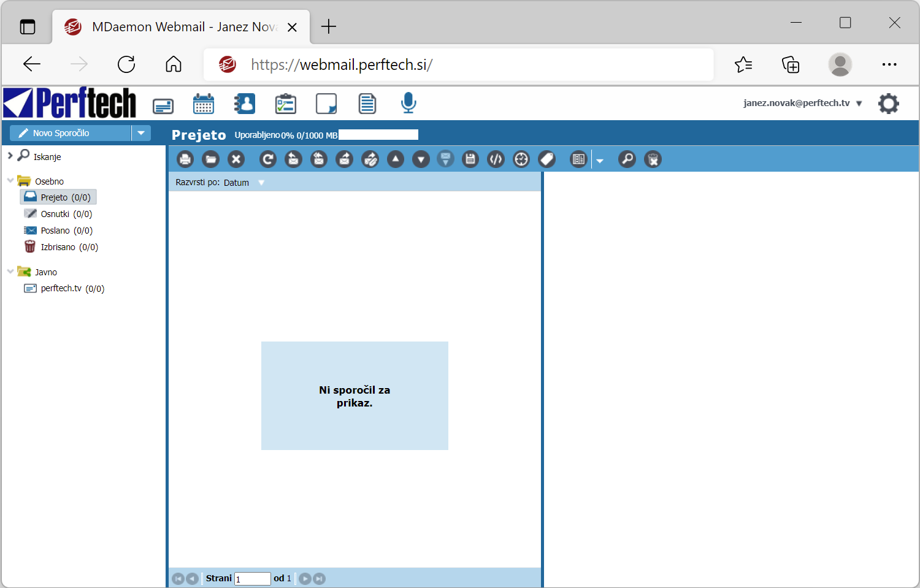Click the browser address bar URL
The height and width of the screenshot is (588, 920).
point(342,64)
